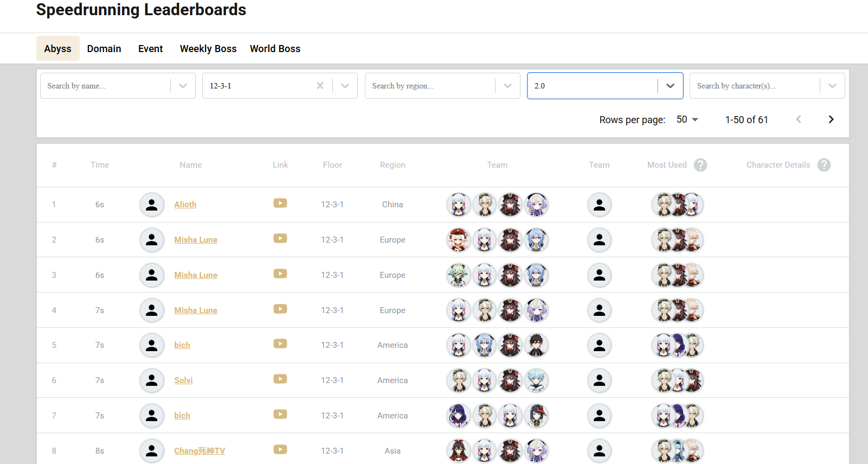Click the first team character portrait in rank 2 row
The width and height of the screenshot is (868, 464).
[459, 240]
